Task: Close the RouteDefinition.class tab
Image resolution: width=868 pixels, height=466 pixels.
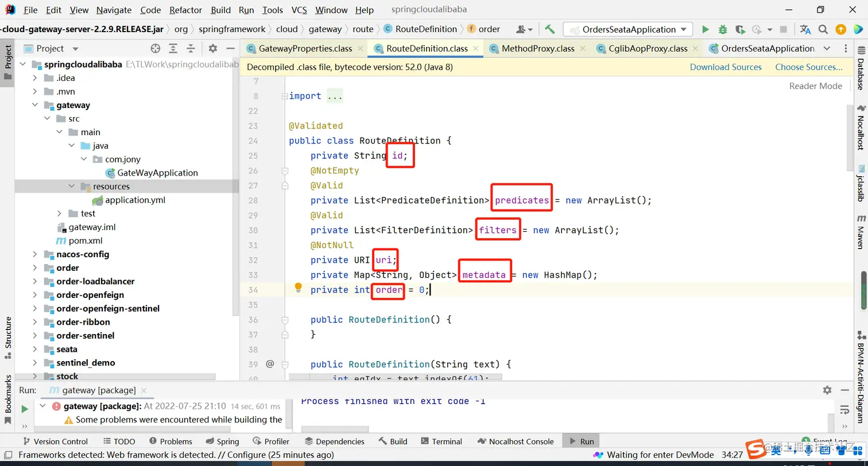Action: pos(476,49)
